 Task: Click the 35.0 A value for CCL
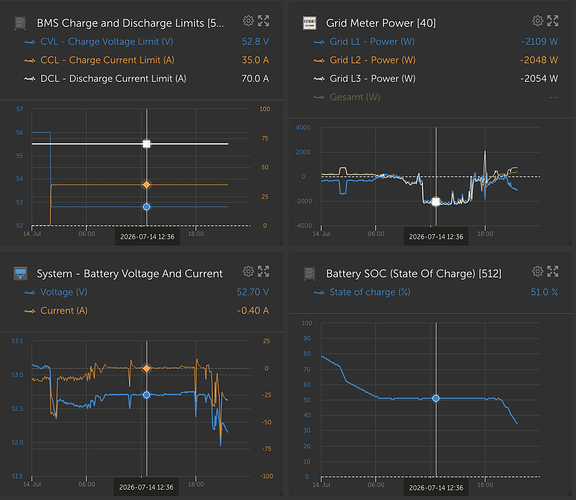tap(255, 60)
